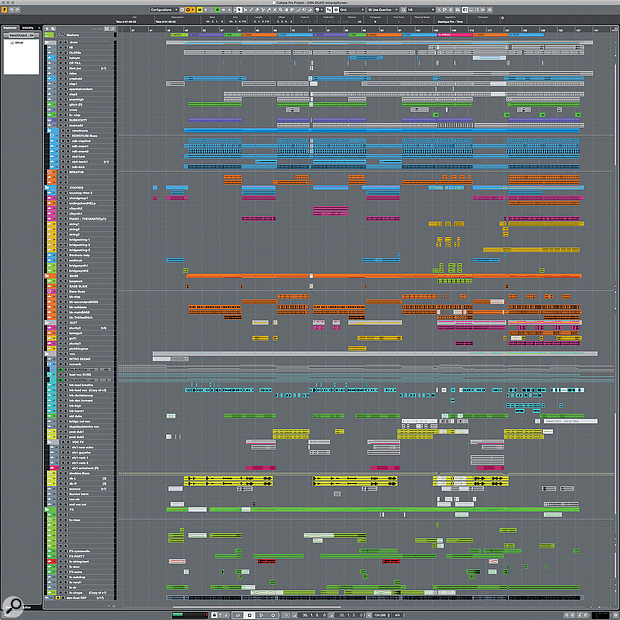Select the Object Selection arrow tool
Screen dimensions: 620x620
click(239, 9)
